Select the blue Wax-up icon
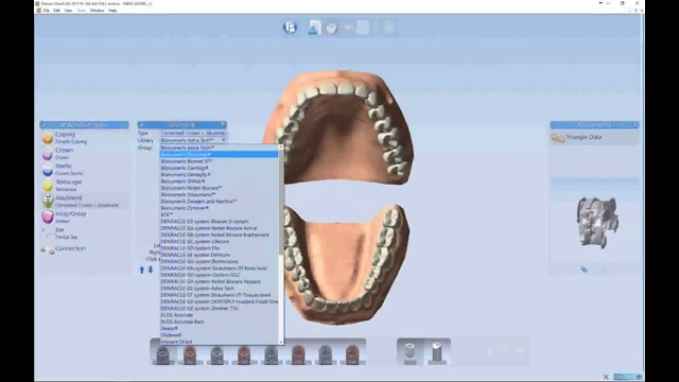The height and width of the screenshot is (382, 679). coord(48,170)
